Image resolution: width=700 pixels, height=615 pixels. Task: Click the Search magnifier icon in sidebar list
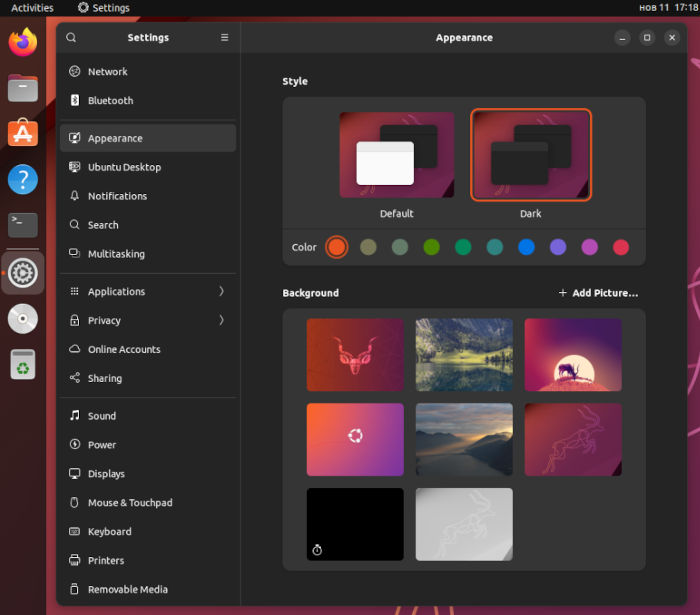tap(75, 224)
